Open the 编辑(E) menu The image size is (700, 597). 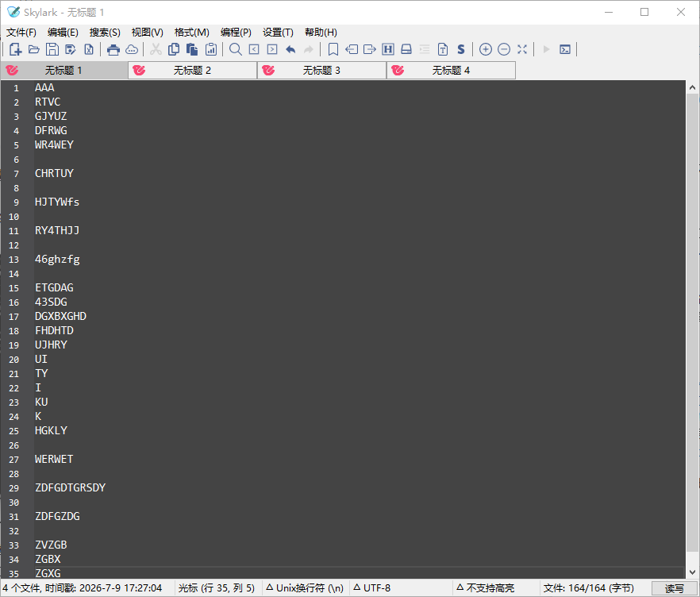[63, 32]
